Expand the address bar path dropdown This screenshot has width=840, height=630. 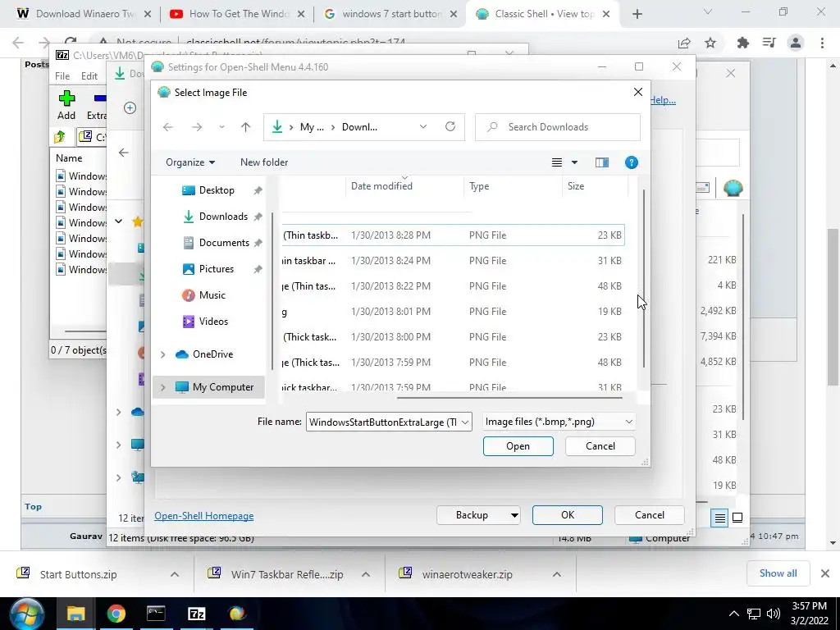423,126
